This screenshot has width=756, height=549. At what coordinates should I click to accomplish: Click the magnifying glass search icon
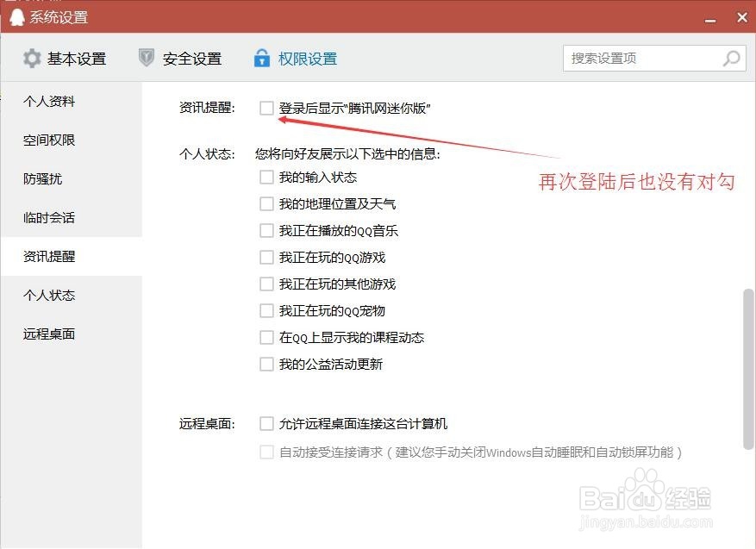pos(730,59)
